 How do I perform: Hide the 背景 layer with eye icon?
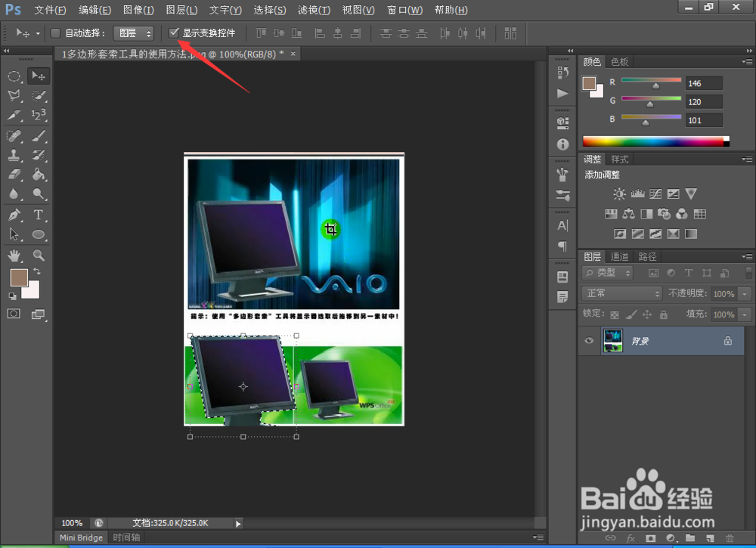point(589,340)
